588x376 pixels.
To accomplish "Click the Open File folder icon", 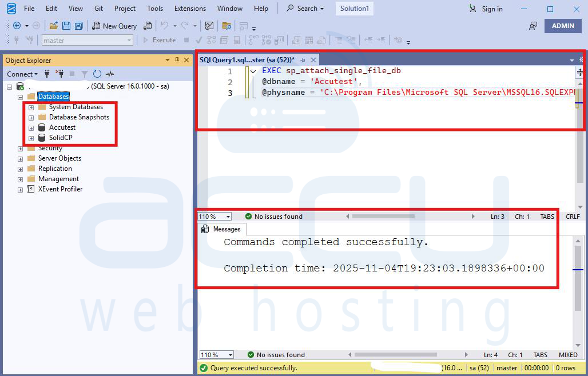I will pos(53,26).
